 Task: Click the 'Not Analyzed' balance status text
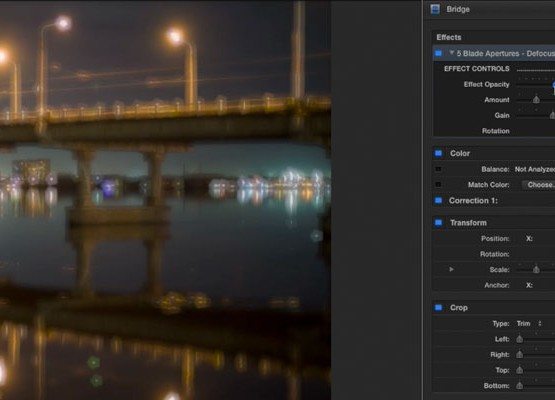click(x=535, y=169)
